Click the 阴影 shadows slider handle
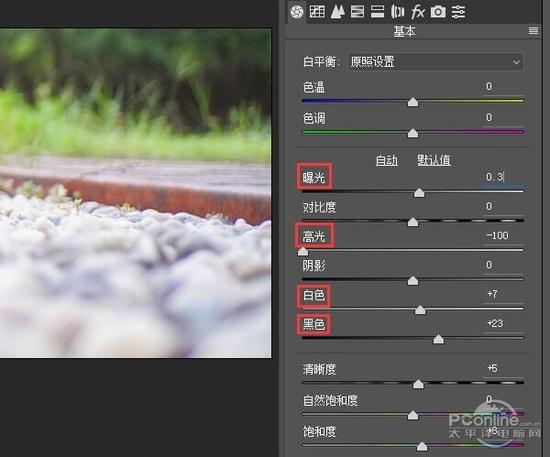The image size is (550, 457). coord(413,281)
